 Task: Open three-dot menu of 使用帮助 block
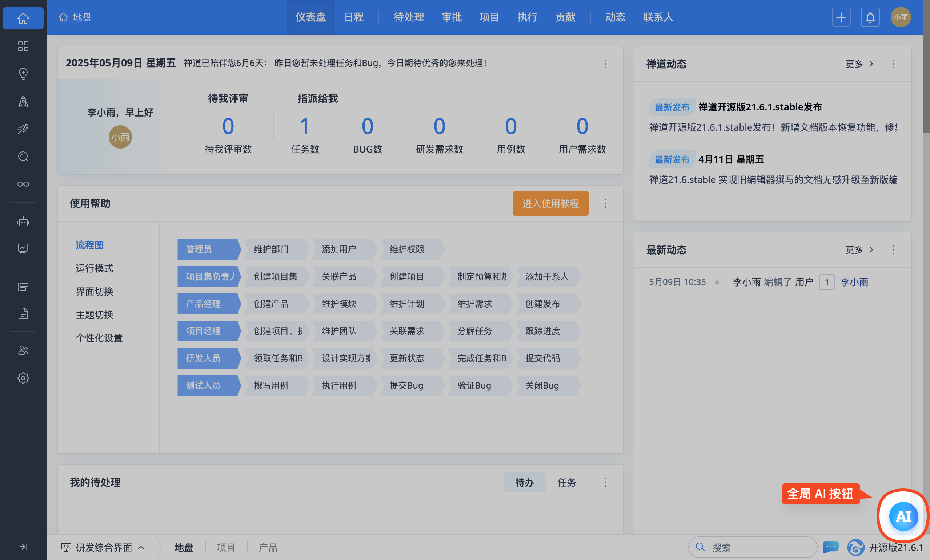point(605,204)
